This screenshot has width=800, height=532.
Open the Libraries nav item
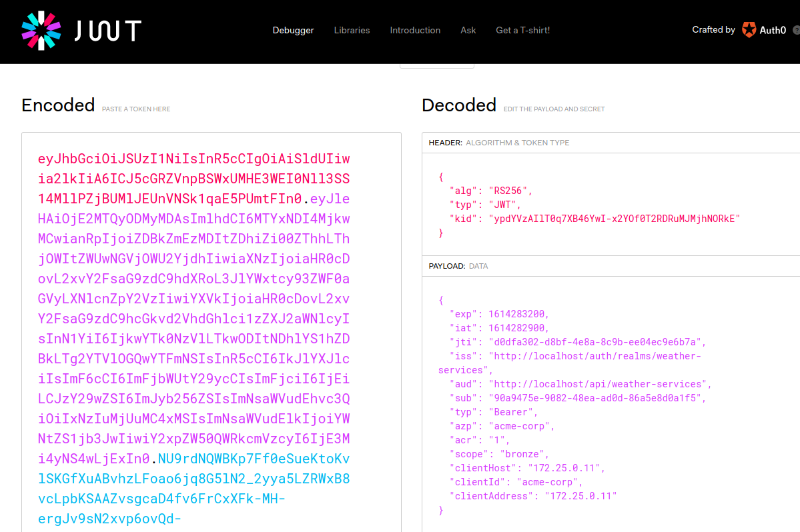(x=352, y=31)
